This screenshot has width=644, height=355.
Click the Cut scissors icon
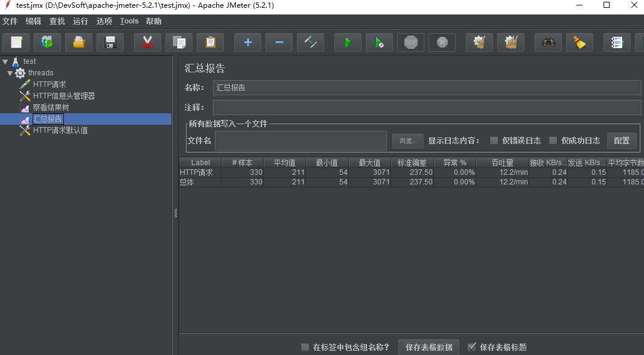[147, 42]
